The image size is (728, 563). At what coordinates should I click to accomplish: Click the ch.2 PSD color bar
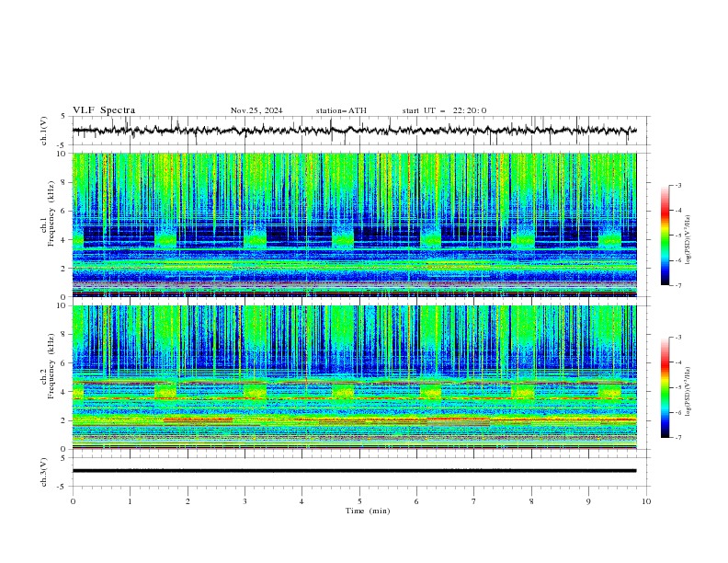coord(665,387)
